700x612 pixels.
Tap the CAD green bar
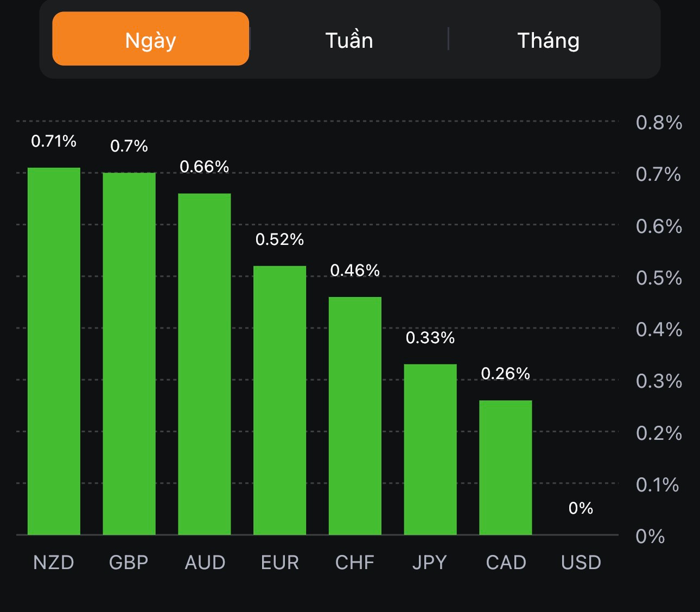click(505, 467)
